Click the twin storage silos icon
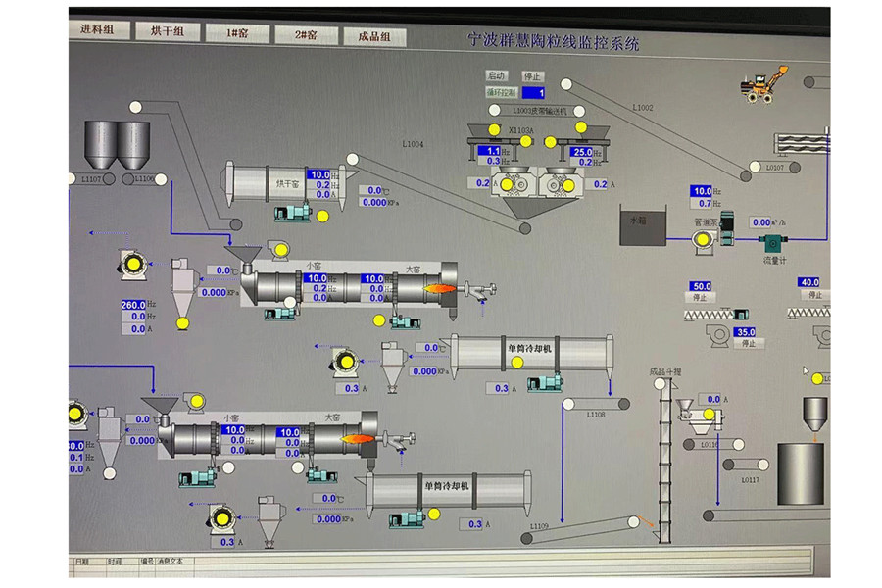This screenshot has width=882, height=588. [x=117, y=145]
